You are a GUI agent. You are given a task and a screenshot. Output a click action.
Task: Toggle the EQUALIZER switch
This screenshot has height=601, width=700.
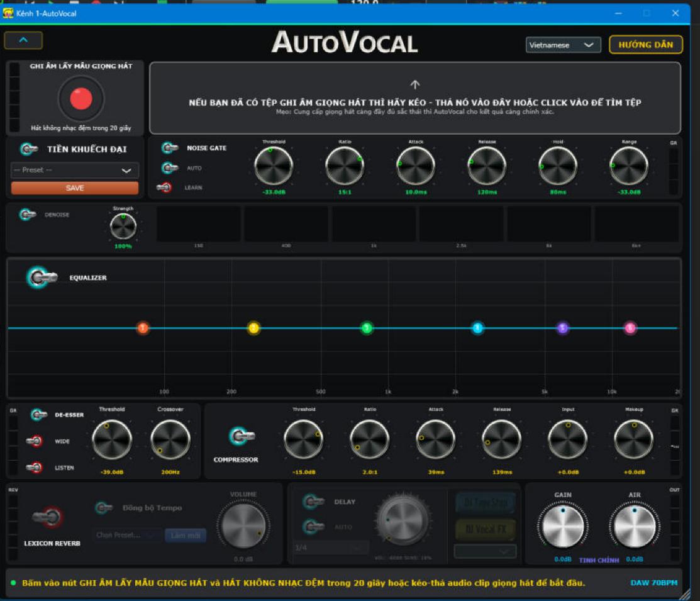(42, 278)
